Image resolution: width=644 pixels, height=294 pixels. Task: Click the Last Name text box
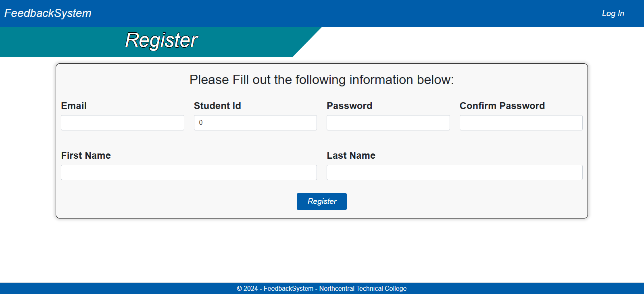click(454, 172)
